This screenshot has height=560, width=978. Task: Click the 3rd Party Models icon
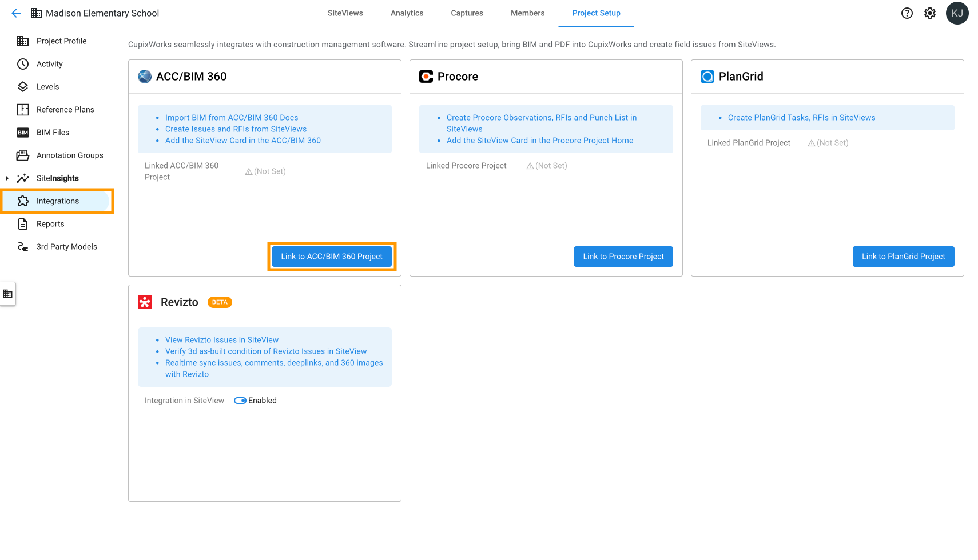(x=23, y=247)
